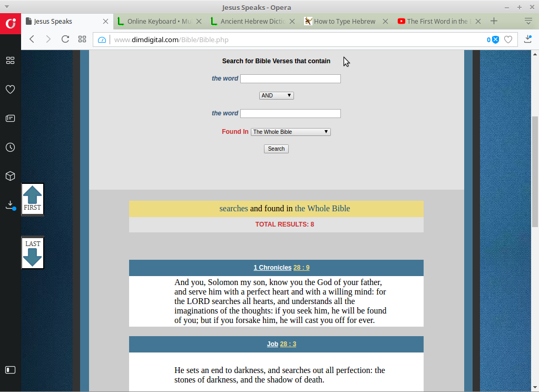The image size is (539, 392).
Task: Open History clock icon in sidebar
Action: 10,148
